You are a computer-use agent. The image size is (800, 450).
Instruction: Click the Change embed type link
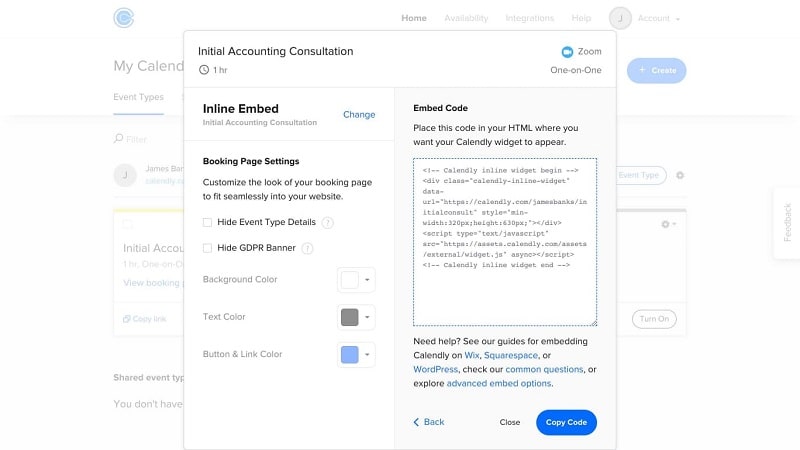[359, 114]
